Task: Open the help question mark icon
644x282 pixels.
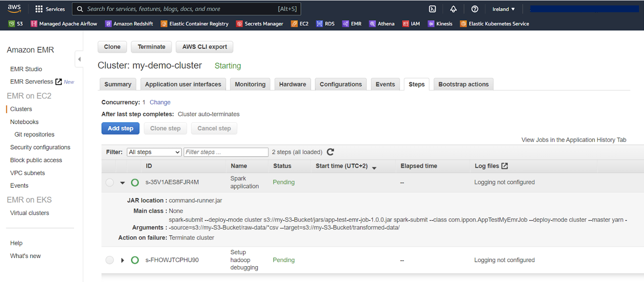Action: tap(475, 9)
